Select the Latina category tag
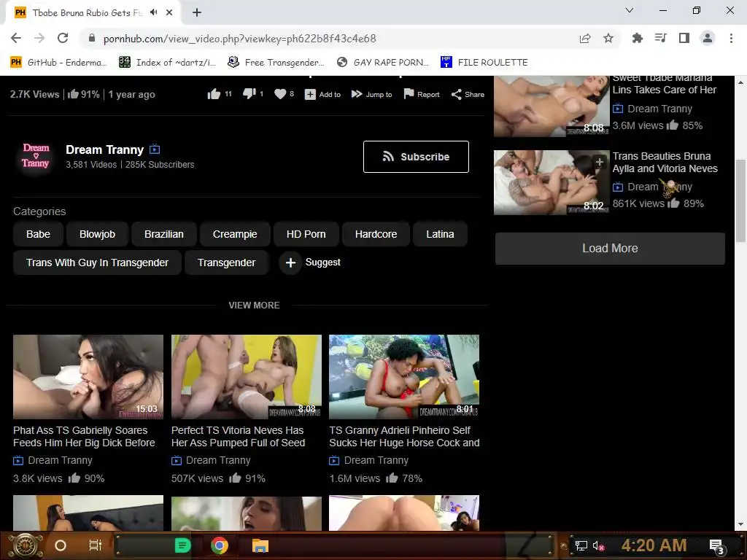 tap(440, 234)
